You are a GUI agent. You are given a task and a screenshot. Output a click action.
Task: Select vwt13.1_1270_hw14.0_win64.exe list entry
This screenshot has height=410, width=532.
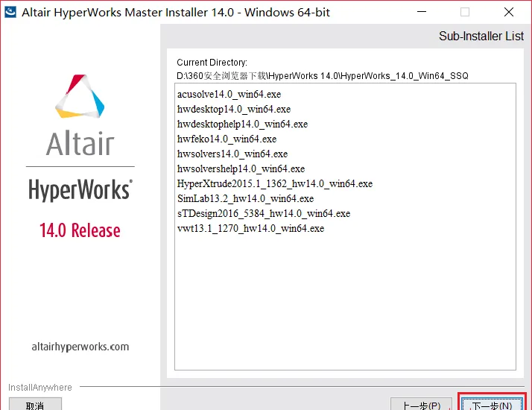[250, 228]
